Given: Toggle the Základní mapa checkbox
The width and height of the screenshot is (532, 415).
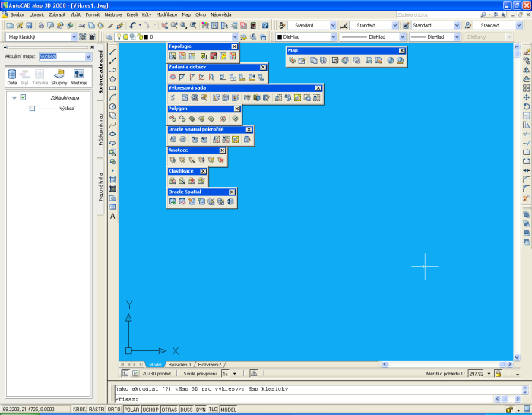Looking at the screenshot, I should [23, 97].
